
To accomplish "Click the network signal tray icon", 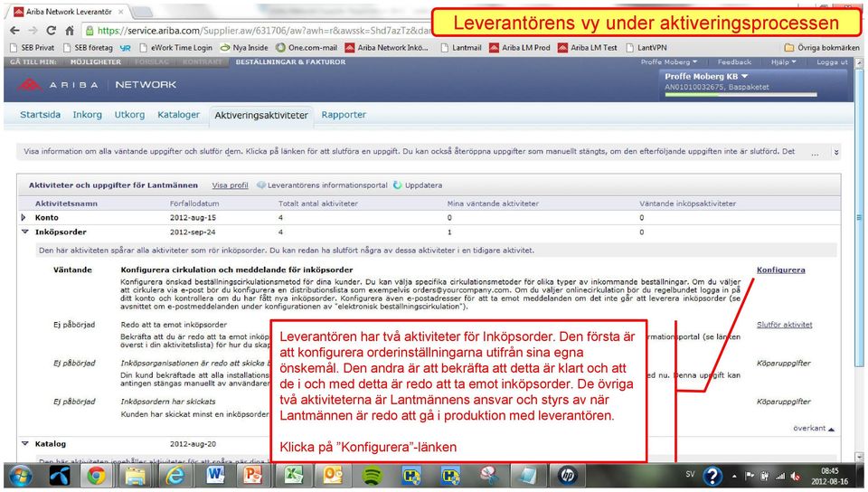I will pos(780,476).
